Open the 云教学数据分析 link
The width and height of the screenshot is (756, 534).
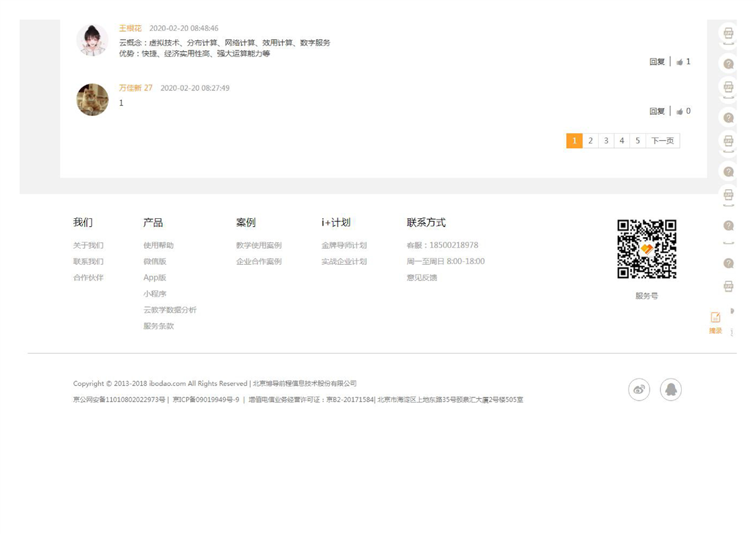(x=170, y=310)
